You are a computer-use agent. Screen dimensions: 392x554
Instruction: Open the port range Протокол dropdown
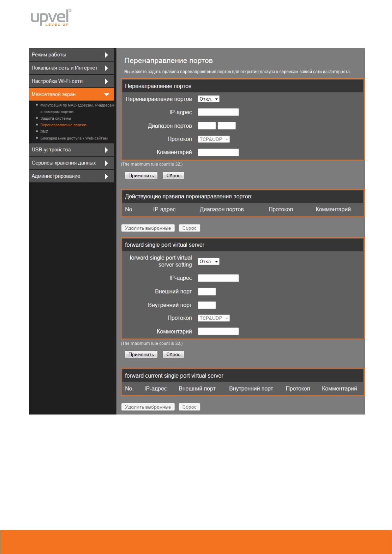[214, 139]
